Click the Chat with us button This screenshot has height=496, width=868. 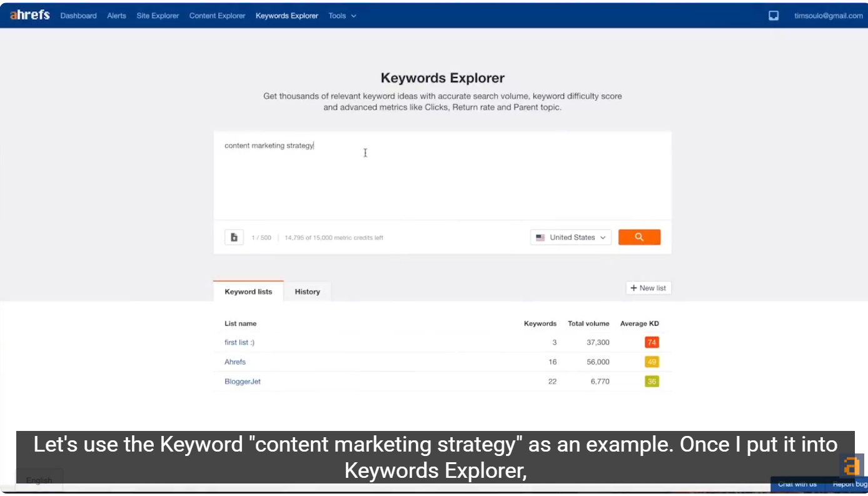coord(797,484)
